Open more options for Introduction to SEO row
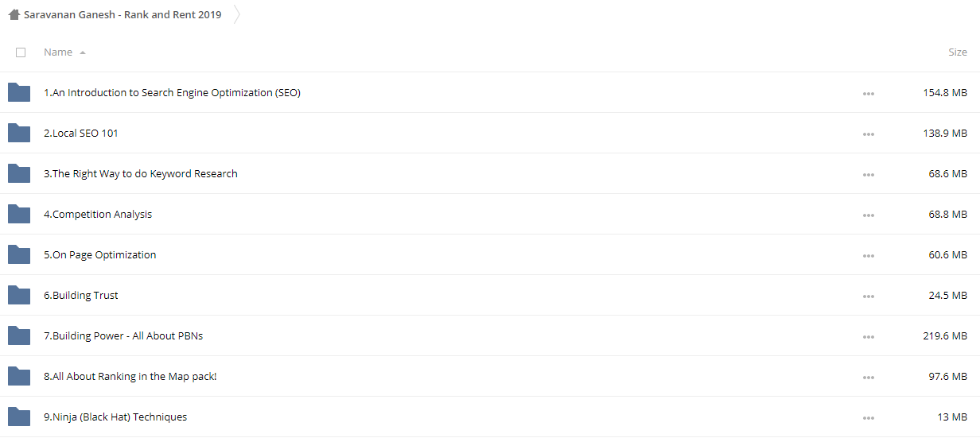 point(868,94)
